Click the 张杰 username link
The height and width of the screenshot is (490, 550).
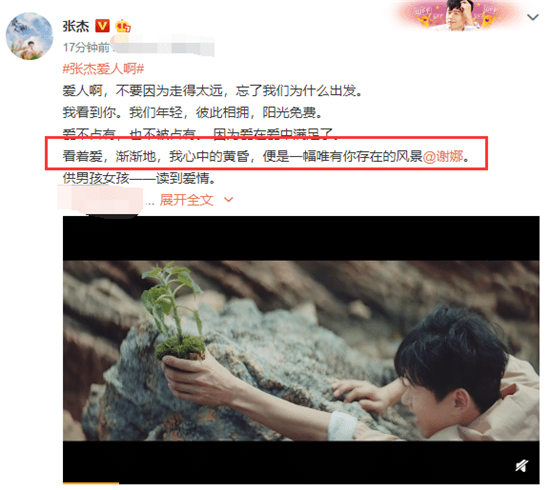pos(76,26)
